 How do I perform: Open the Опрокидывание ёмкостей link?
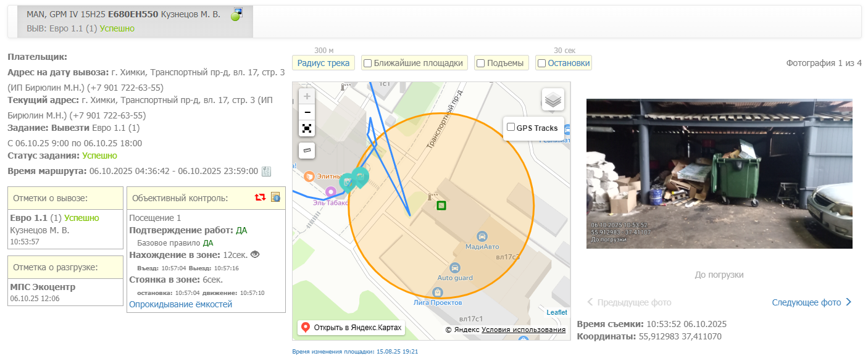pyautogui.click(x=180, y=304)
